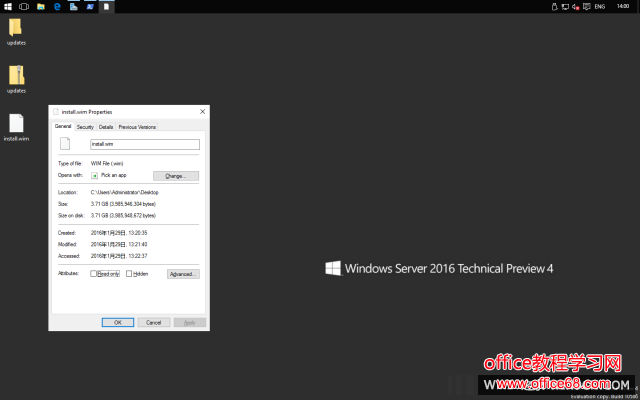The image size is (640, 400).
Task: Open the network status tray icon
Action: point(565,7)
